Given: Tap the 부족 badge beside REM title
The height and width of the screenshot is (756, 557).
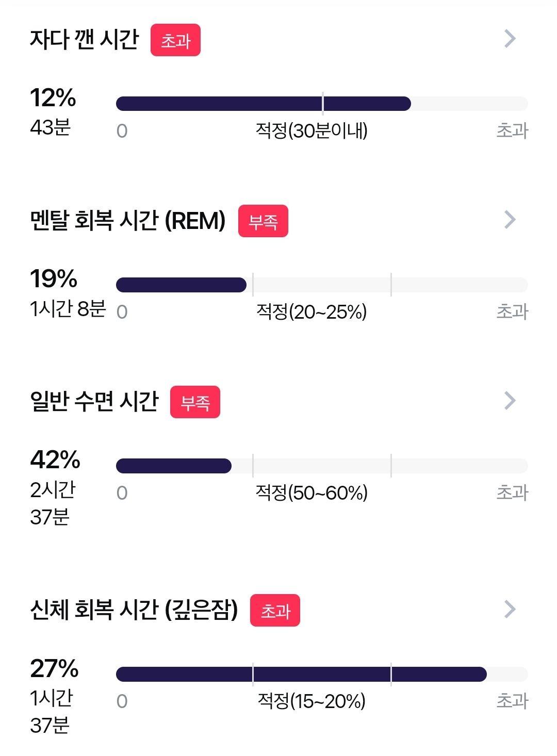Looking at the screenshot, I should pyautogui.click(x=263, y=221).
